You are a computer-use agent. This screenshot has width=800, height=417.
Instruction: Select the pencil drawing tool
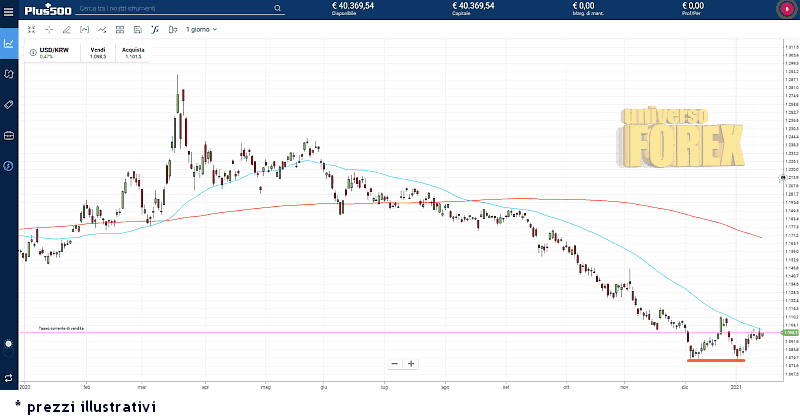[66, 29]
